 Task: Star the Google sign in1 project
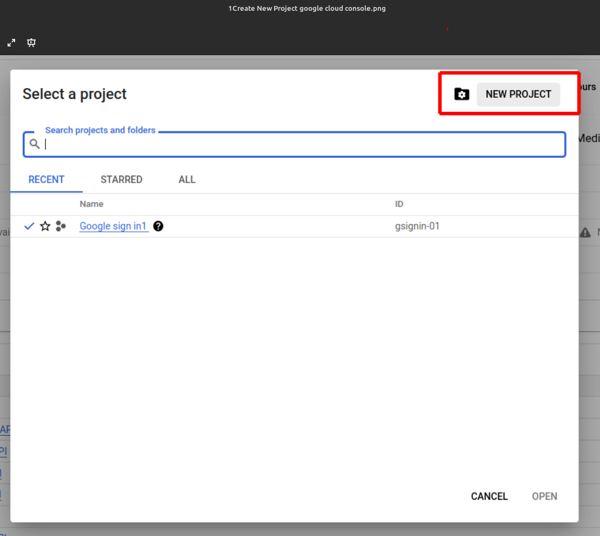tap(45, 226)
